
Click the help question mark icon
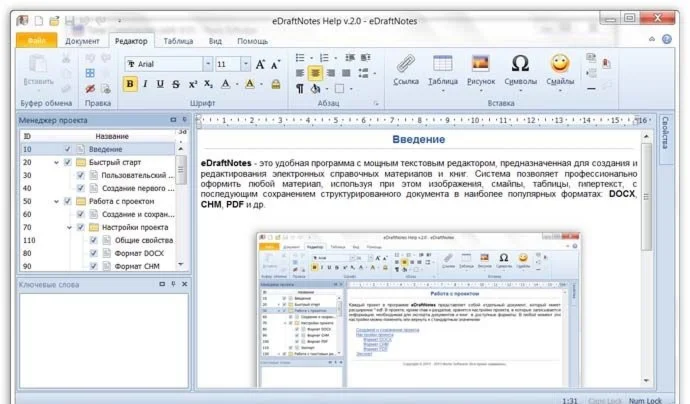click(x=667, y=39)
